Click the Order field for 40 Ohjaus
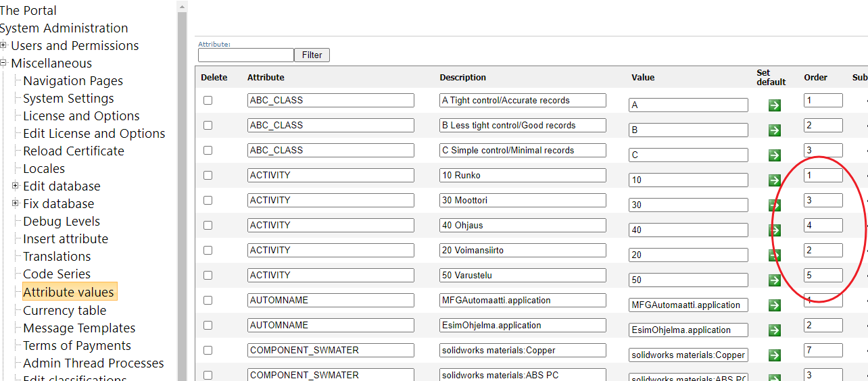The height and width of the screenshot is (381, 868). 823,225
